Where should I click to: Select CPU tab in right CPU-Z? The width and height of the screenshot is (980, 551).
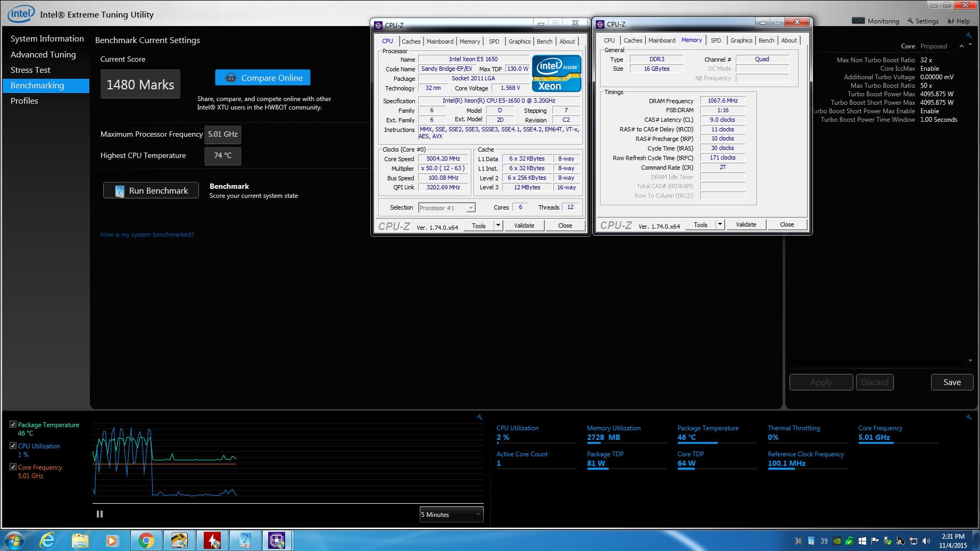[x=609, y=40]
